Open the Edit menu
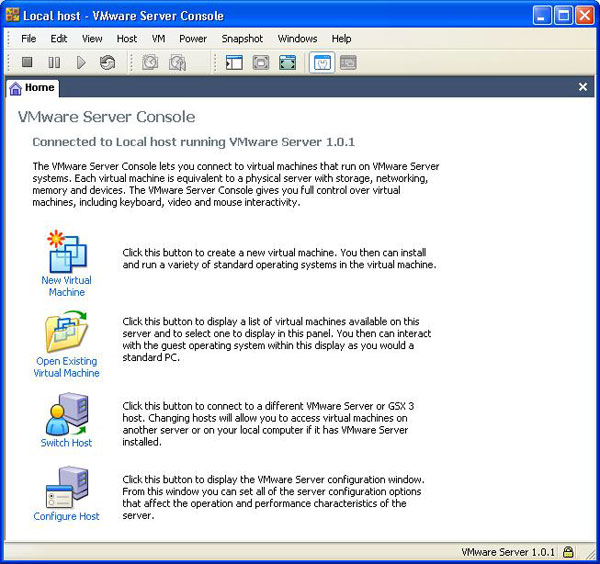 pos(59,39)
